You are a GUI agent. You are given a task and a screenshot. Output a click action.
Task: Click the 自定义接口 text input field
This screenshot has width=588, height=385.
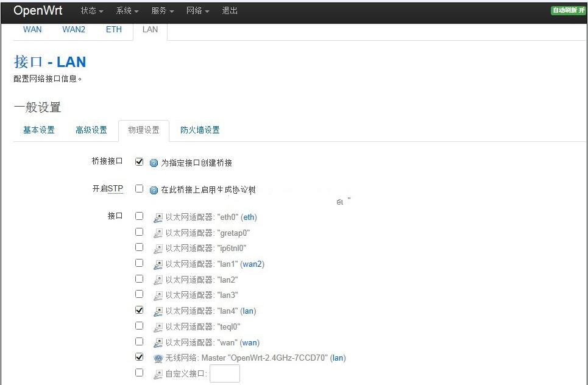click(224, 373)
